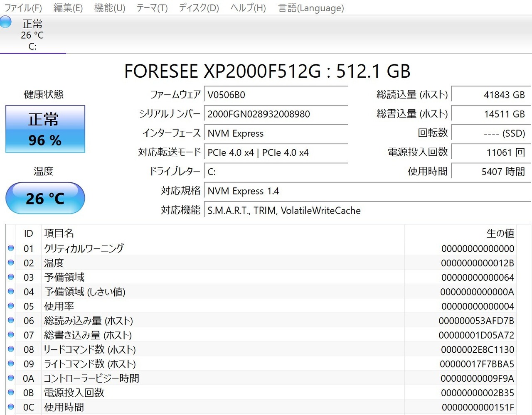Click status icon for 使用時間 attribute row
532x415 pixels.
pos(11,407)
